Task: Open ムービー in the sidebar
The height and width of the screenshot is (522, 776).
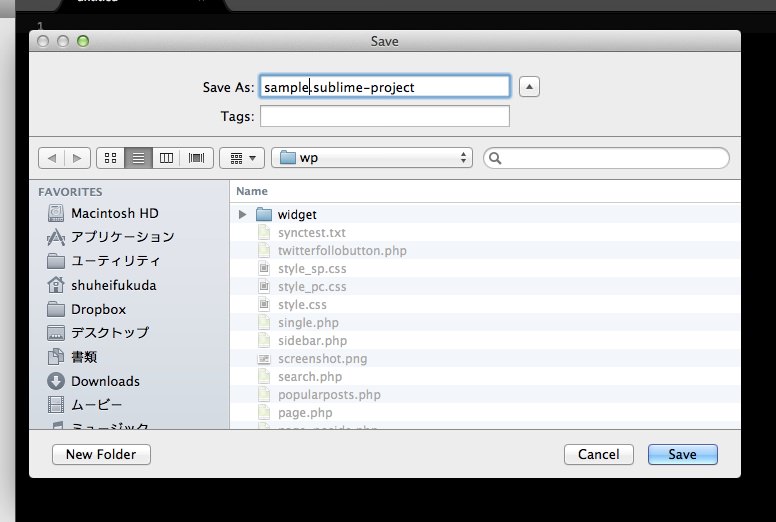Action: [85, 405]
